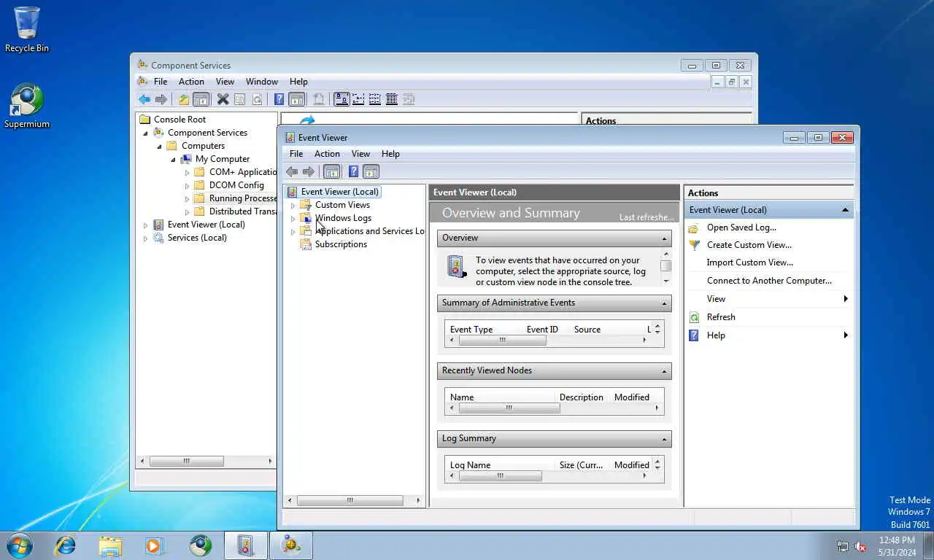Click Up One Level folder icon in Component Services
The height and width of the screenshot is (560, 934).
tap(184, 99)
